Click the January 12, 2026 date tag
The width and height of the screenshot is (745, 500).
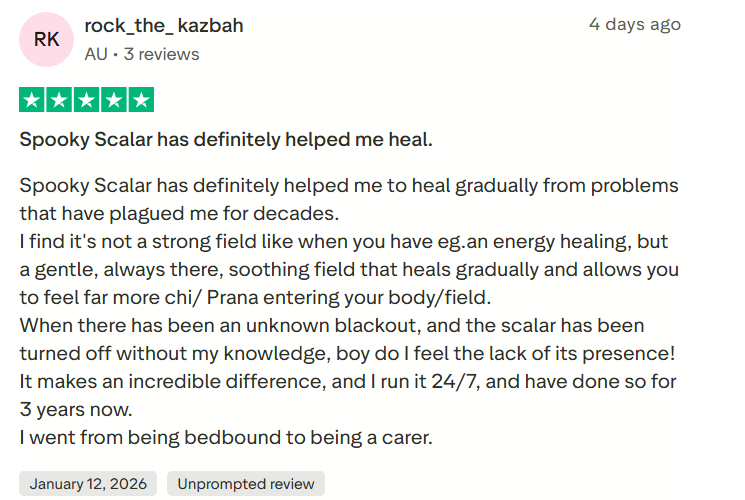coord(88,484)
